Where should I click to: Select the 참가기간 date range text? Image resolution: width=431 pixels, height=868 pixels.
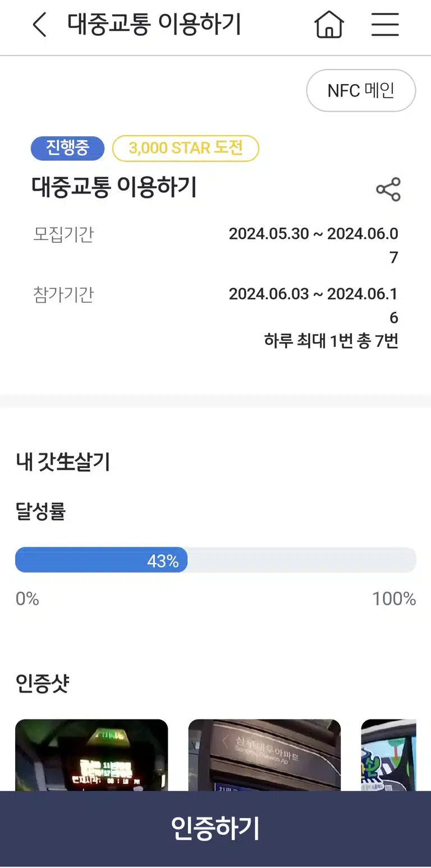point(314,306)
